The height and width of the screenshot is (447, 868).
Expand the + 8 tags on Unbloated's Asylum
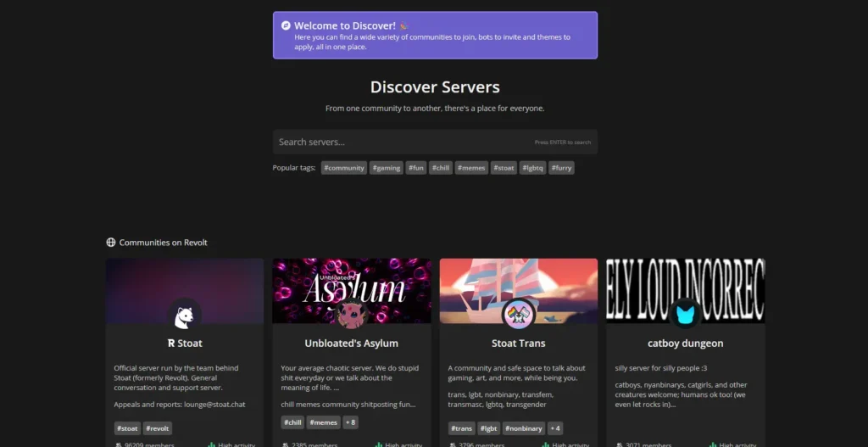(351, 422)
